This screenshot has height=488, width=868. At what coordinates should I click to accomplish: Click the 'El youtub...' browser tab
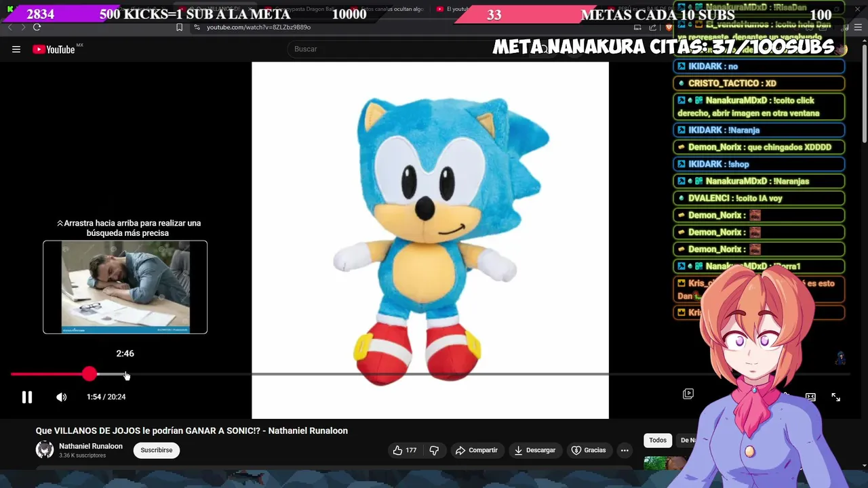coord(454,9)
